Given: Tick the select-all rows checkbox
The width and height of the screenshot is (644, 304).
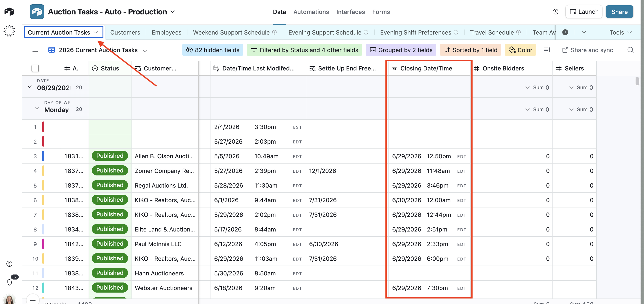Looking at the screenshot, I should point(35,68).
